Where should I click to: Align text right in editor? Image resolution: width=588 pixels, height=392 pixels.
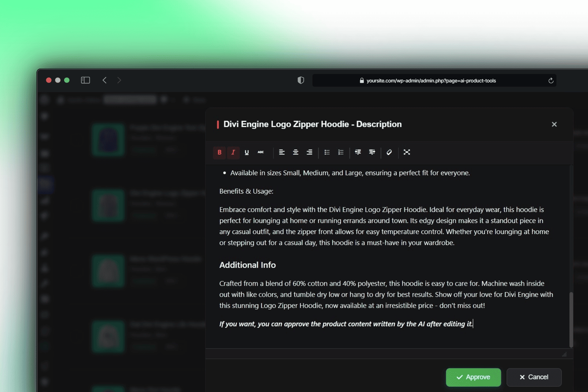tap(309, 152)
